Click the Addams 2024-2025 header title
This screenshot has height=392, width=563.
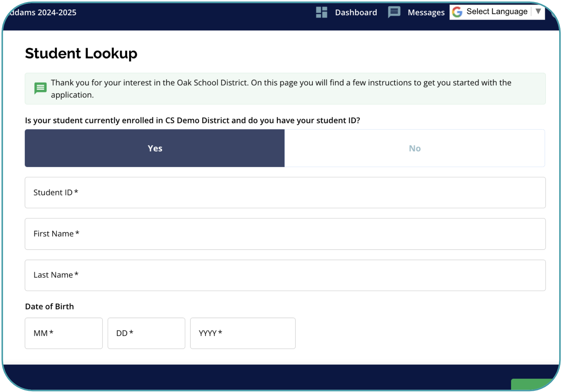pos(43,12)
